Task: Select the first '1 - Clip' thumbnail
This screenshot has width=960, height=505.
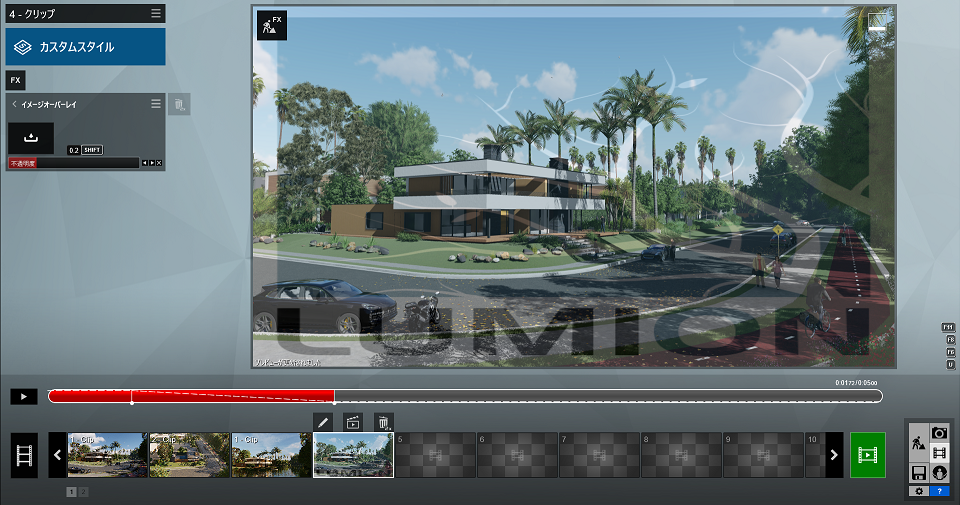Action: 107,455
